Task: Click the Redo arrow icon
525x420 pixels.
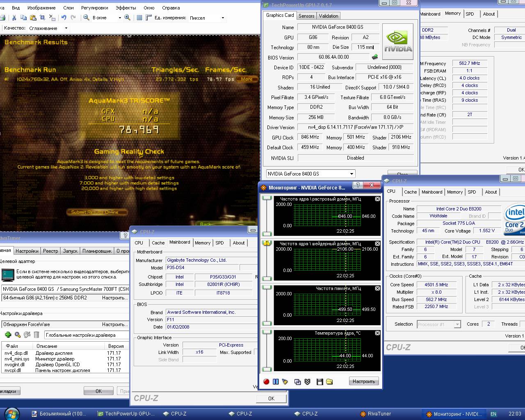Action: tap(73, 18)
